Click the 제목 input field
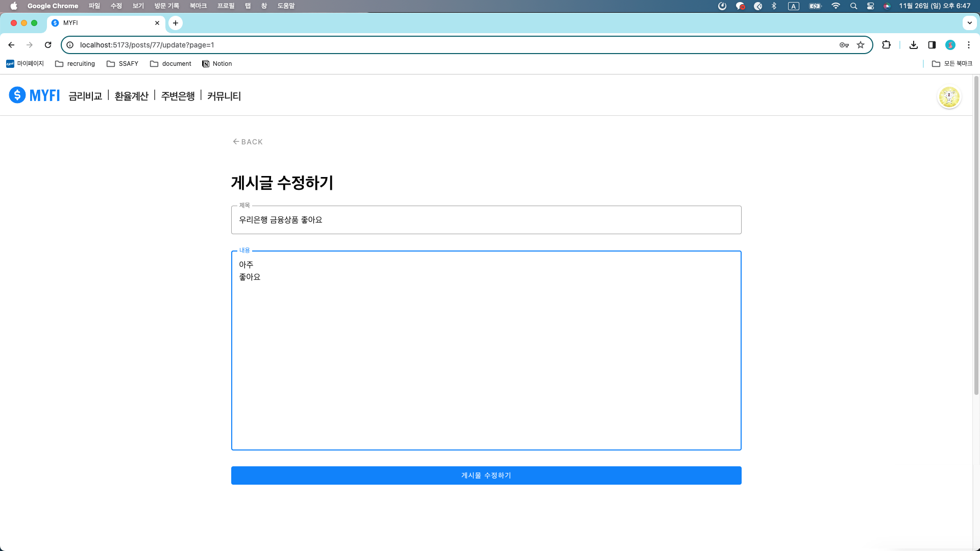Image resolution: width=980 pixels, height=551 pixels. point(486,219)
